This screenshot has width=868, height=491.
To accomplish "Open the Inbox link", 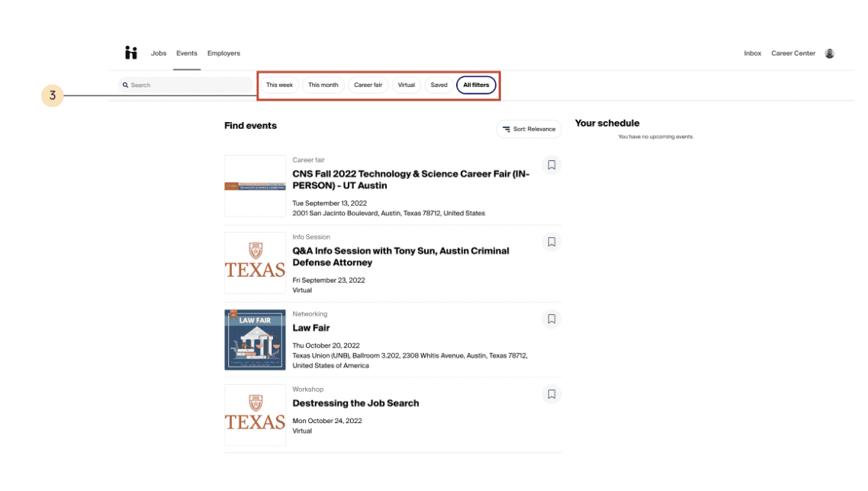I will coord(752,53).
